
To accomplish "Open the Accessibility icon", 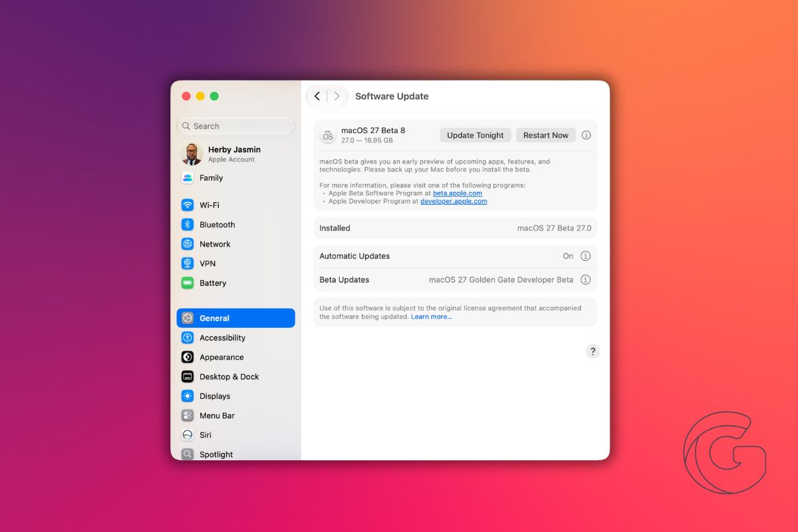I will pos(188,338).
